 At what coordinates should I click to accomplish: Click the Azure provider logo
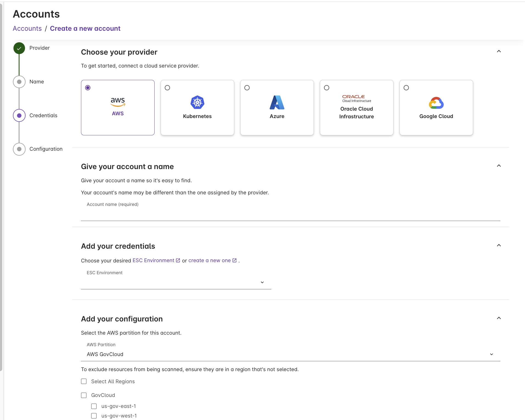pos(277,102)
